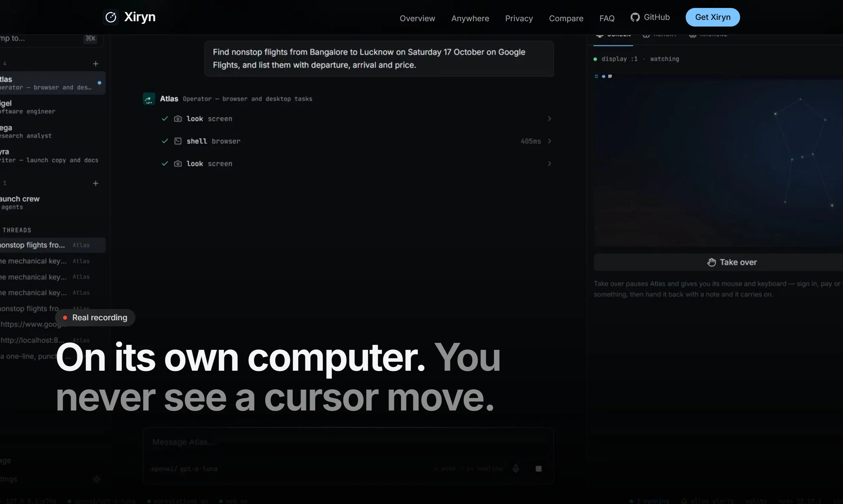Click the Take over hand icon
Viewport: 843px width, 504px height.
click(712, 262)
